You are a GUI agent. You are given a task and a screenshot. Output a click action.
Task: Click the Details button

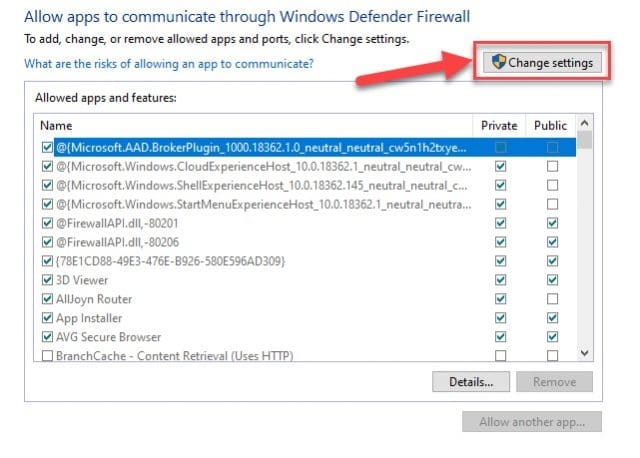click(471, 381)
